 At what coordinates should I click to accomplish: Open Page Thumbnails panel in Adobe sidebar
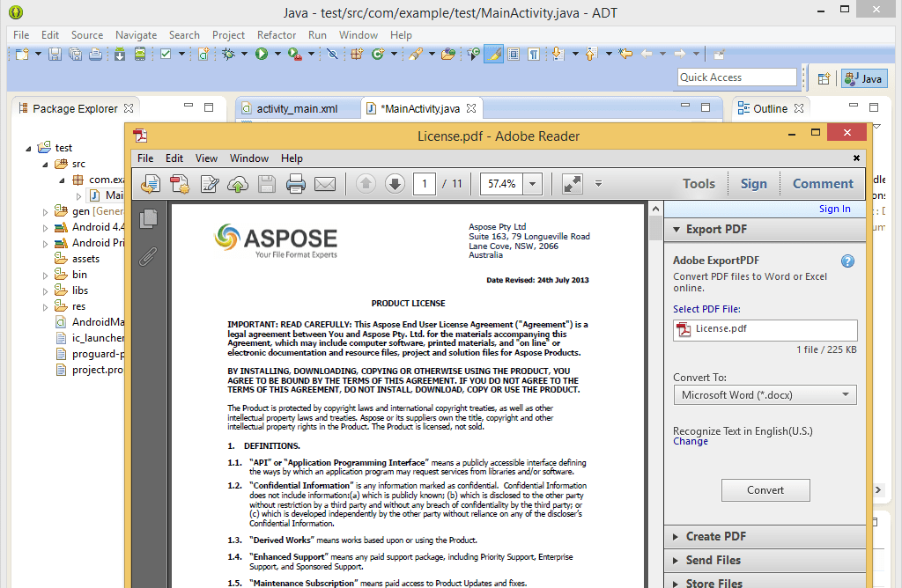[148, 218]
